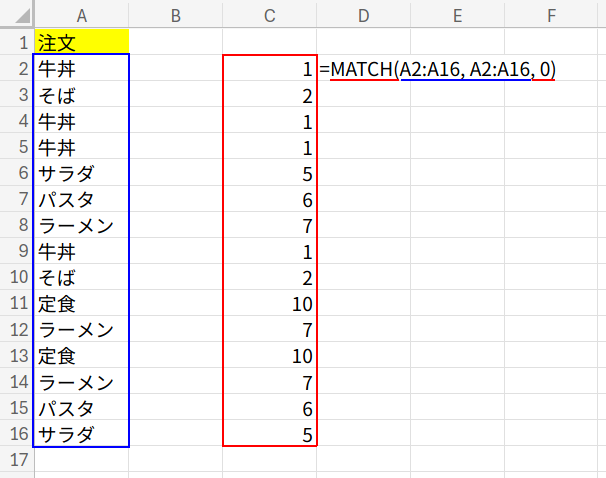Screen dimensions: 606x478
Task: Select the cell showing the MATCH formula
Action: click(x=363, y=70)
